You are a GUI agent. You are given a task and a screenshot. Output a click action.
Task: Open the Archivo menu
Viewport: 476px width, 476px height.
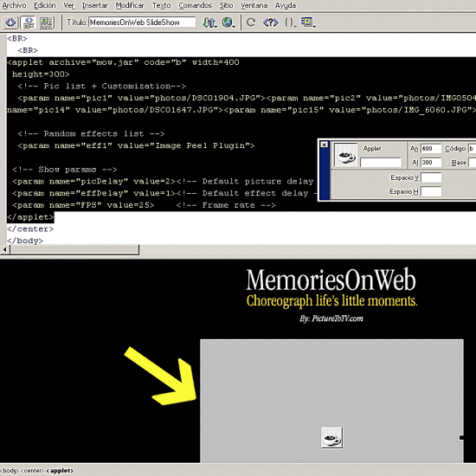click(x=14, y=5)
